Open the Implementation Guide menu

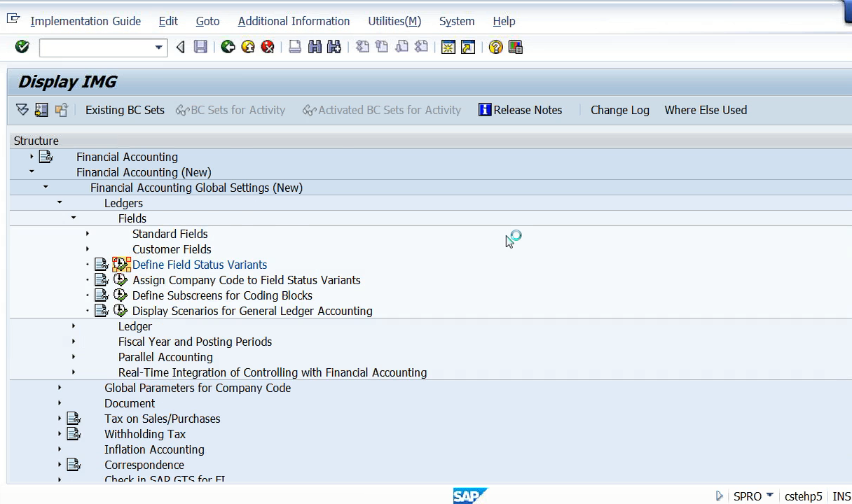point(85,21)
